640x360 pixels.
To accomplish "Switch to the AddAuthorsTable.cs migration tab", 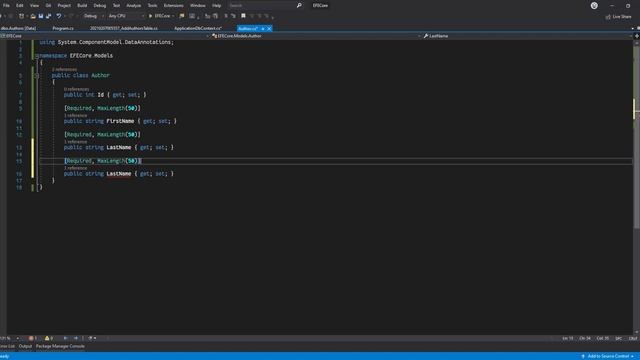I will pyautogui.click(x=124, y=29).
